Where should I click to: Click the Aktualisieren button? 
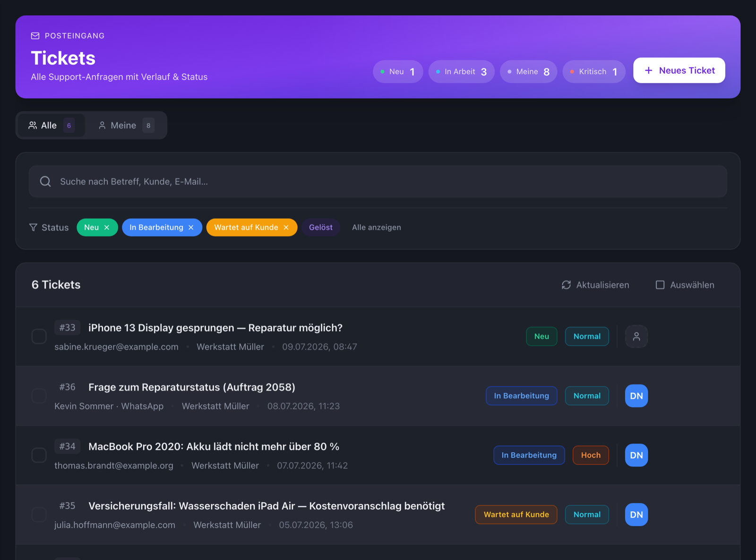595,285
